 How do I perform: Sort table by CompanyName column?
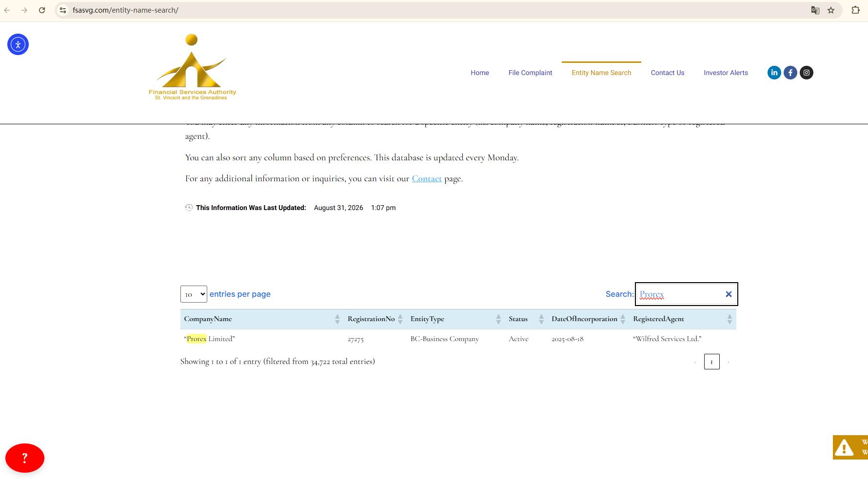[262, 319]
